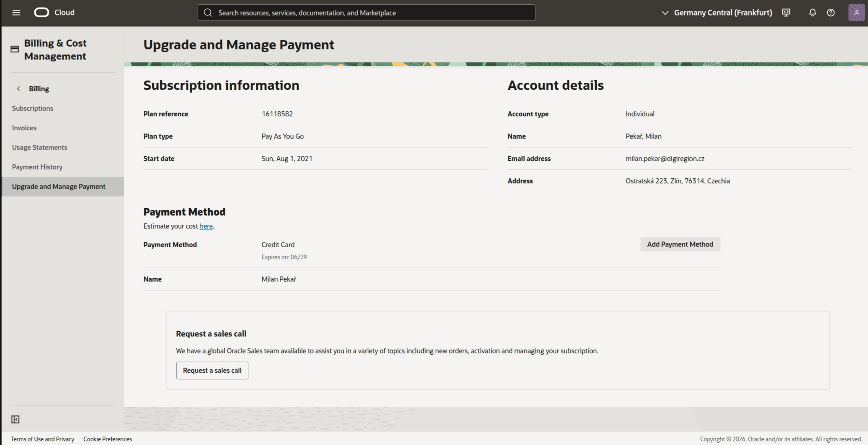This screenshot has height=445, width=868.
Task: Click the plan reference value 16118582
Action: (277, 114)
